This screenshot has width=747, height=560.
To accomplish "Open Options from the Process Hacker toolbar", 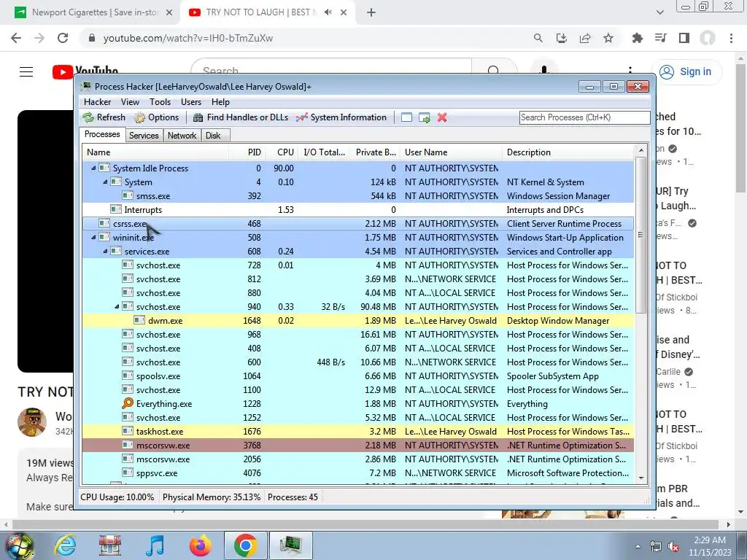I will [x=157, y=117].
